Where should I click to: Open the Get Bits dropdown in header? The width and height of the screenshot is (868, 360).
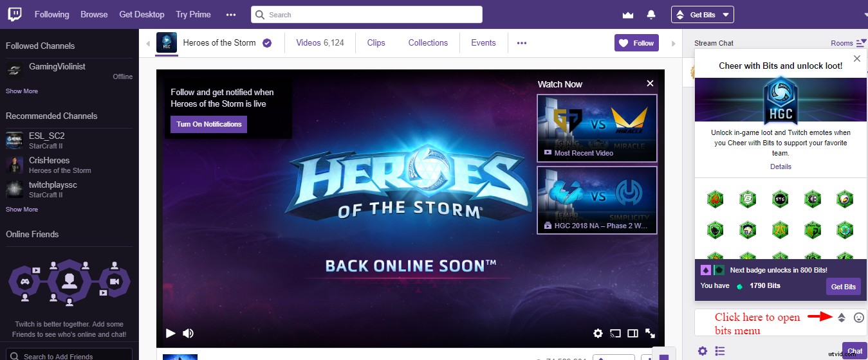pyautogui.click(x=702, y=14)
